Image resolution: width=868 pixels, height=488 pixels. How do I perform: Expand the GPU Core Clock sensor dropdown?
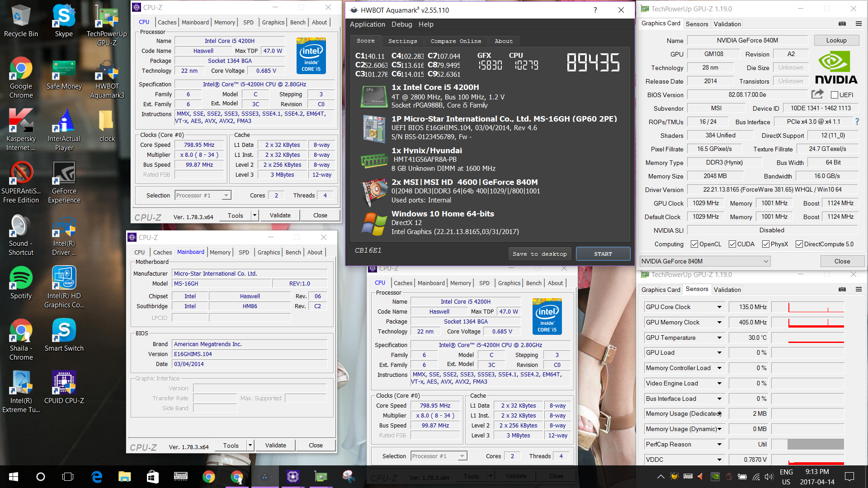pos(719,307)
